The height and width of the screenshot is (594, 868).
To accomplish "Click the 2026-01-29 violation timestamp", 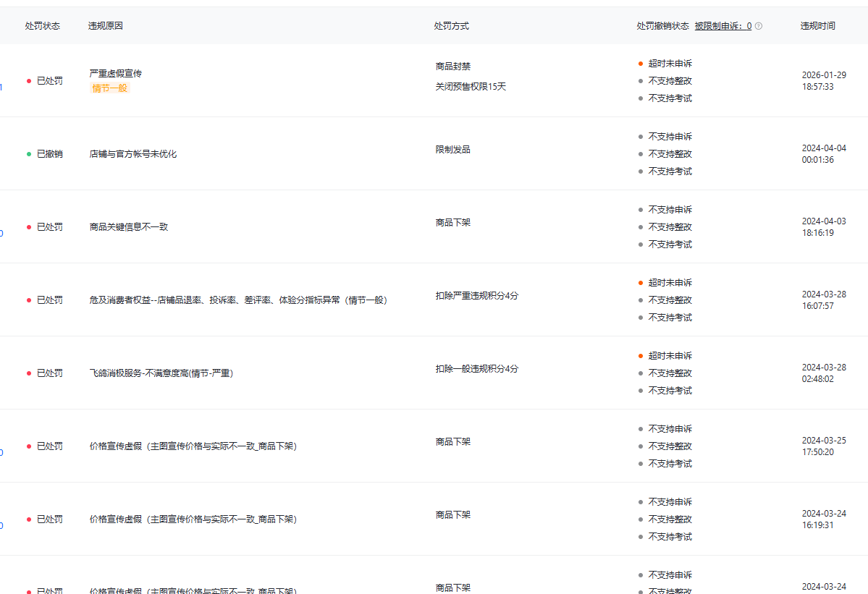I will [x=823, y=80].
